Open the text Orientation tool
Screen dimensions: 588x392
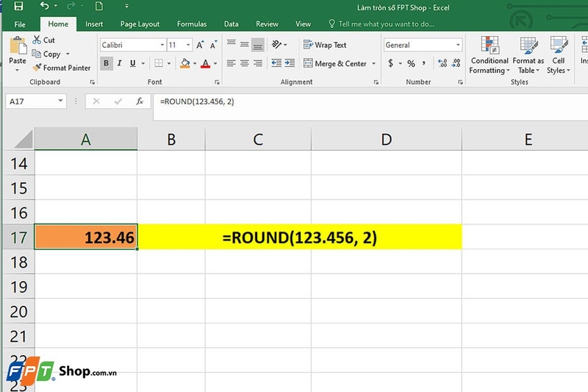[277, 45]
